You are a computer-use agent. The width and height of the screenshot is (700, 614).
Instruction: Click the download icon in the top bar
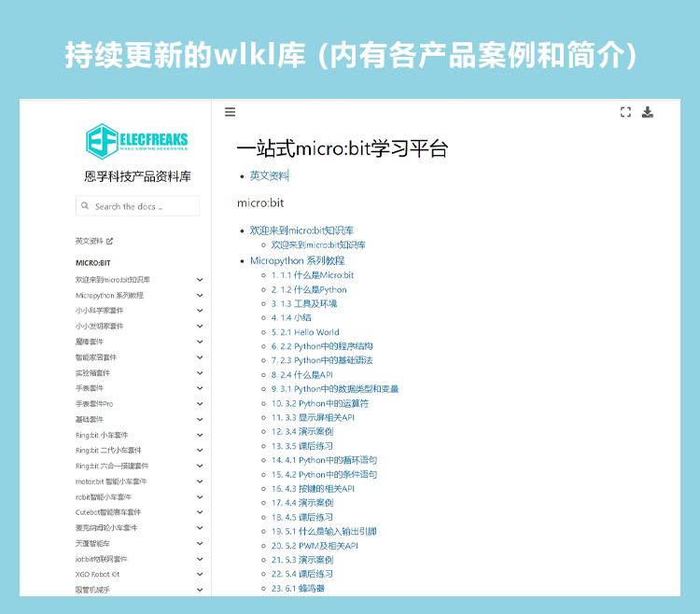pyautogui.click(x=648, y=112)
